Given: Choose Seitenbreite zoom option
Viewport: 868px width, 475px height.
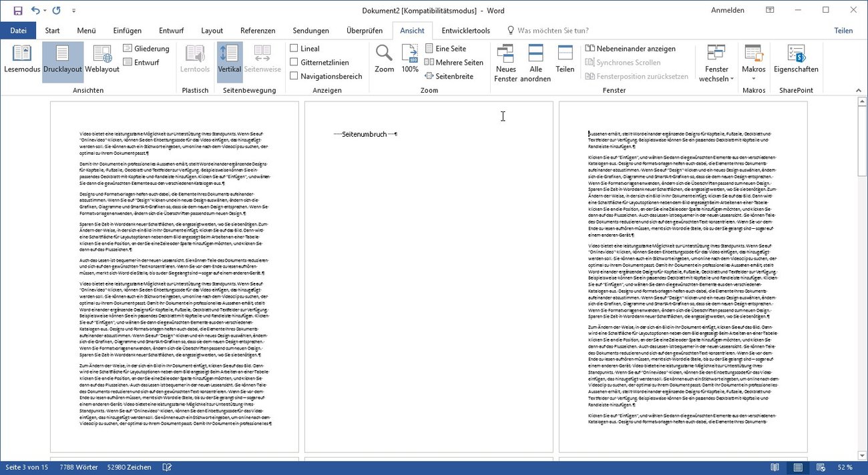Looking at the screenshot, I should (449, 77).
